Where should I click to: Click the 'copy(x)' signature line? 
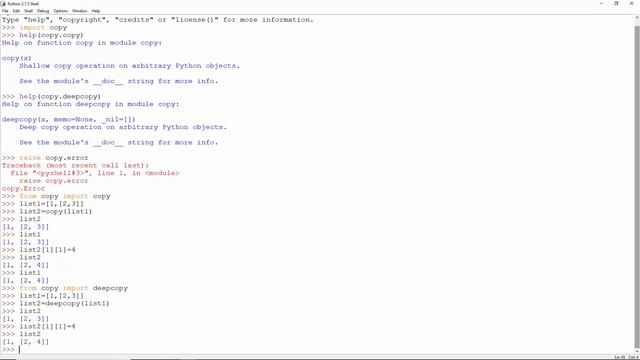click(x=16, y=58)
